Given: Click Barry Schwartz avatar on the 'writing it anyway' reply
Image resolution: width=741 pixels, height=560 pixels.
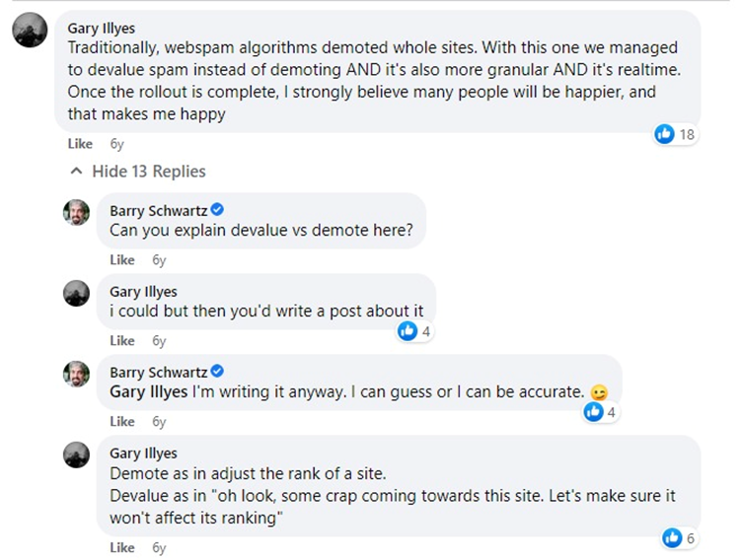Looking at the screenshot, I should coord(77,374).
